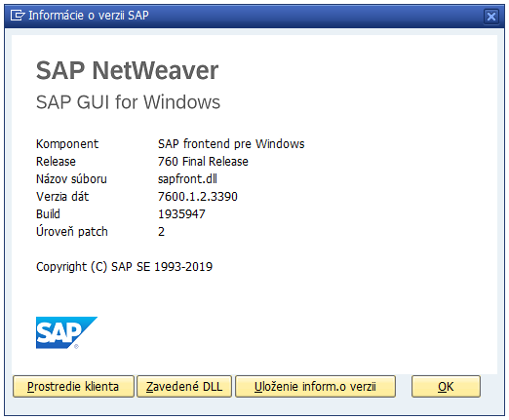This screenshot has height=420, width=509.
Task: Click the SAP NetWeaver heading
Action: [127, 70]
